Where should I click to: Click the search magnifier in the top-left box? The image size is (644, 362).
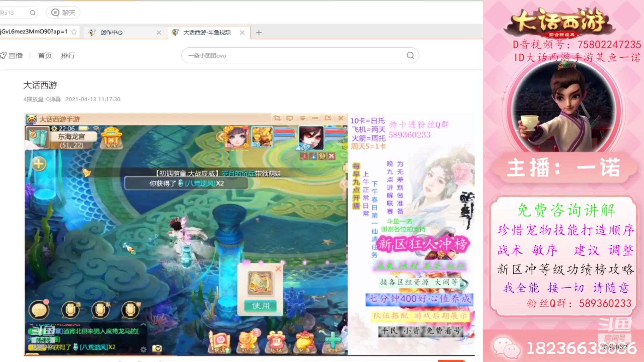tap(33, 13)
